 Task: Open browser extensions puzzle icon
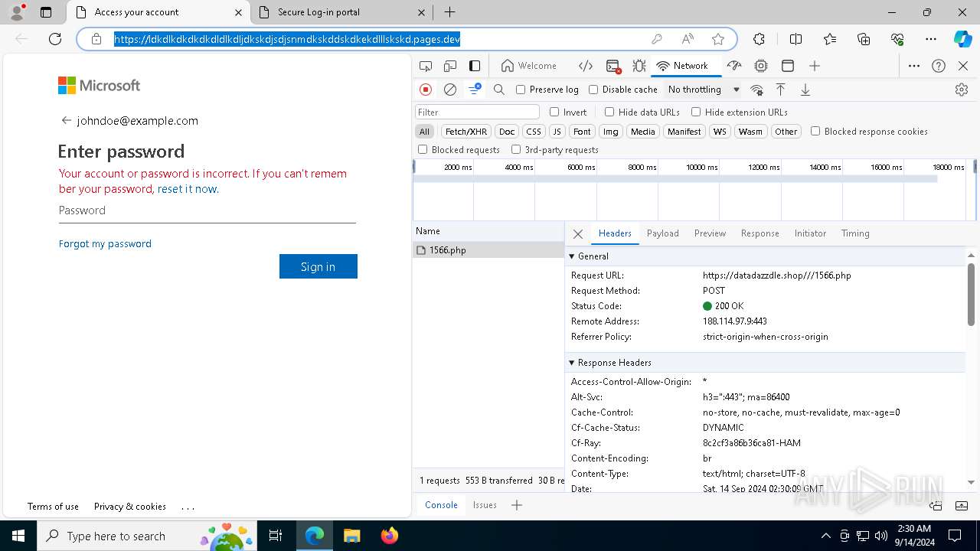(x=759, y=39)
